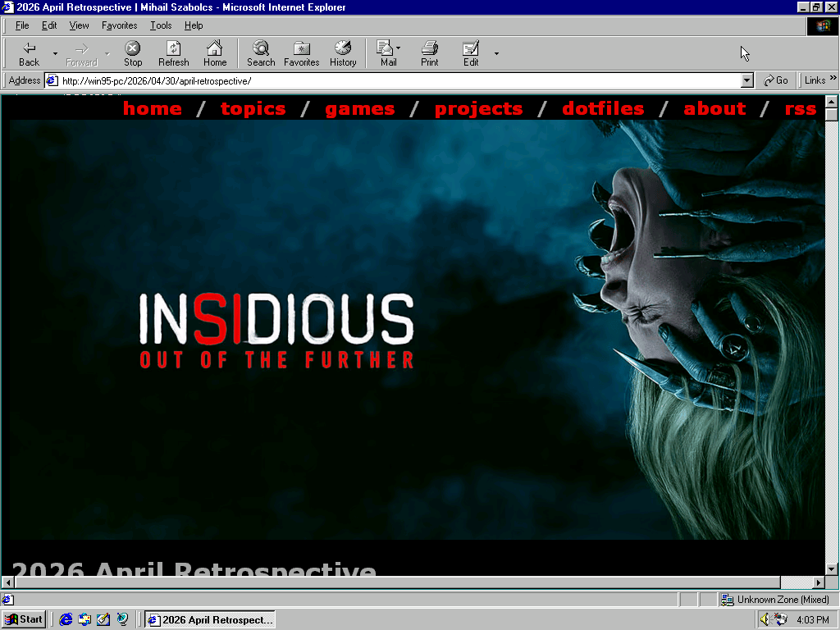Image resolution: width=840 pixels, height=630 pixels.
Task: Click the View Channels quick launch icon
Action: point(123,620)
